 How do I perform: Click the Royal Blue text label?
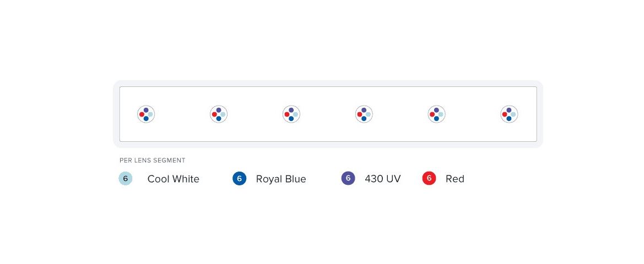[x=281, y=179]
